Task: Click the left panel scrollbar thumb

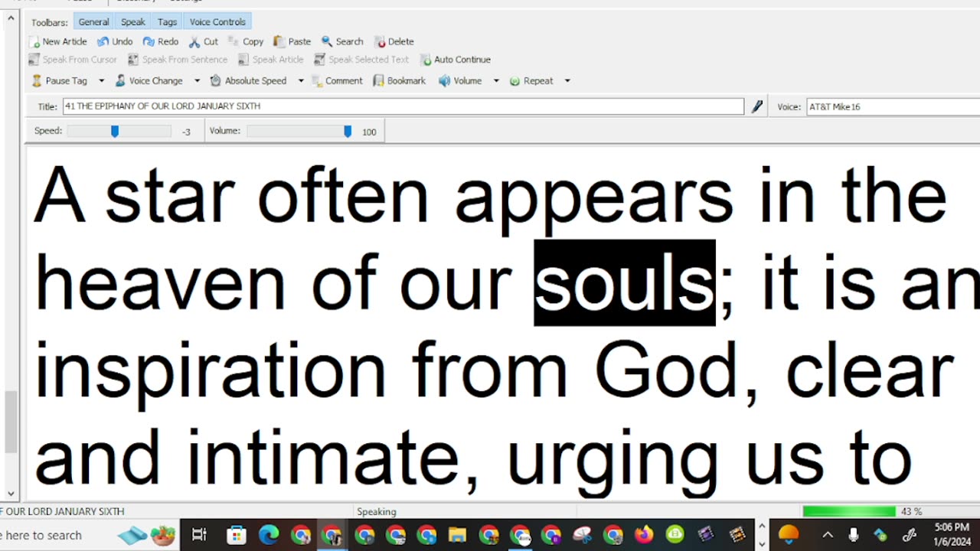Action: (11, 422)
